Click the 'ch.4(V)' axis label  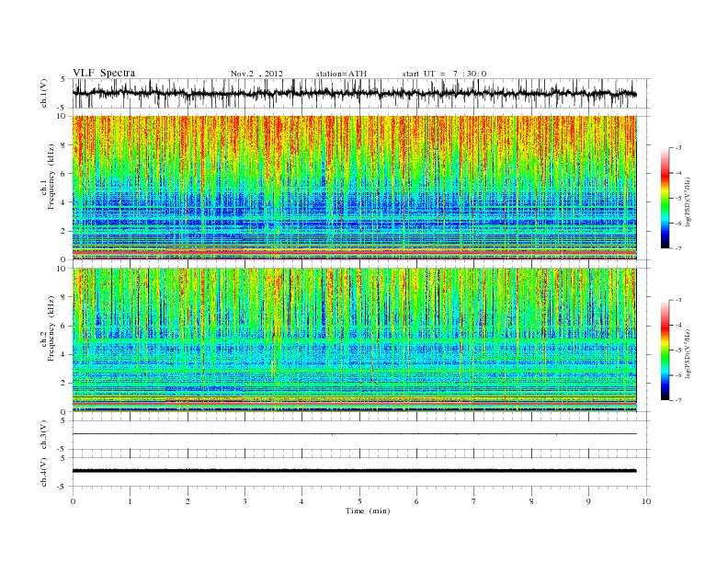(44, 472)
